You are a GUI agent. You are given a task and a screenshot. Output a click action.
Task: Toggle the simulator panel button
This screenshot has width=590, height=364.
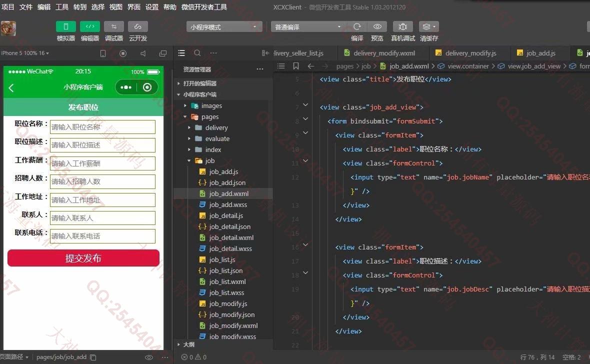[x=66, y=26]
